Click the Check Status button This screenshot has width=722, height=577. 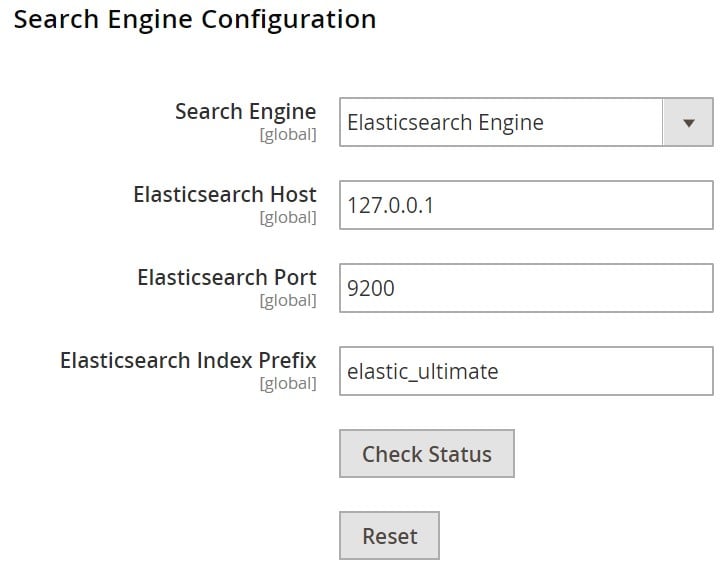(427, 454)
